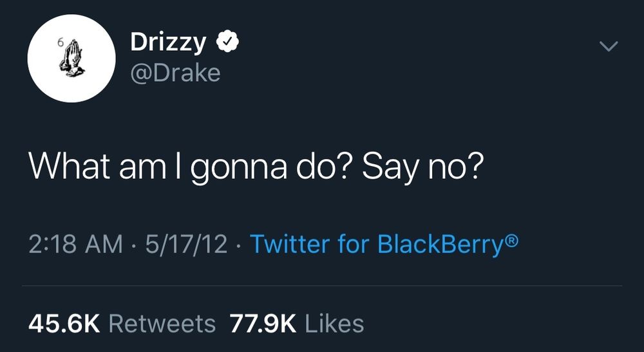Screen dimensions: 644x352
Task: Select the 2:18 AM timestamp
Action: 75,244
